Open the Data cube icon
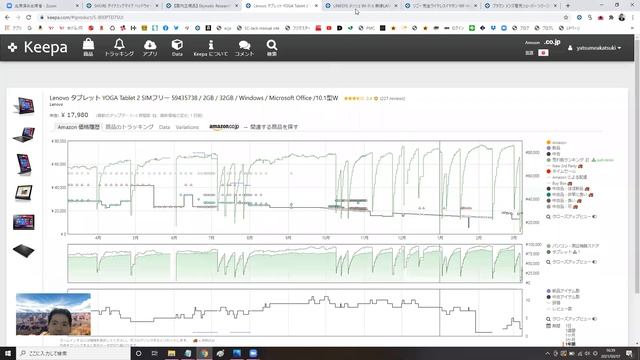This screenshot has width=640, height=360. tap(177, 47)
